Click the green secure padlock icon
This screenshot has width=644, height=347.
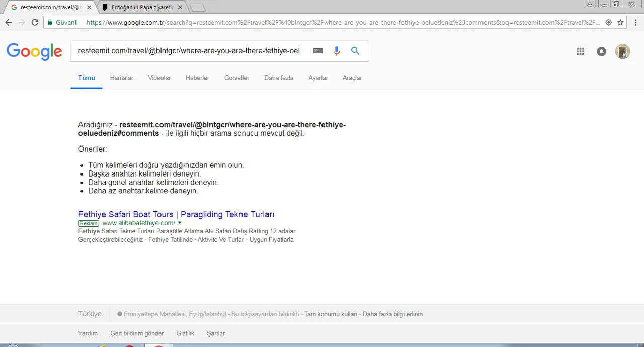point(49,22)
